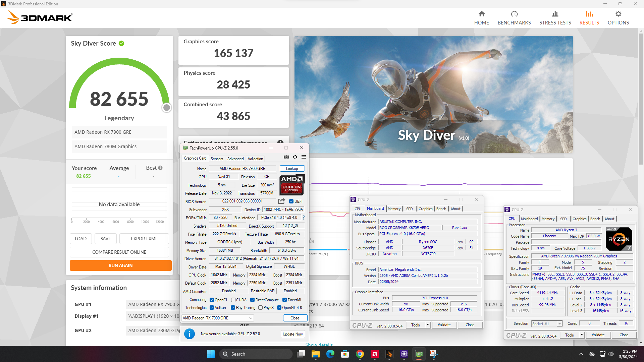Toggle the DirectCompute checkbox
This screenshot has width=644, height=362.
(252, 300)
